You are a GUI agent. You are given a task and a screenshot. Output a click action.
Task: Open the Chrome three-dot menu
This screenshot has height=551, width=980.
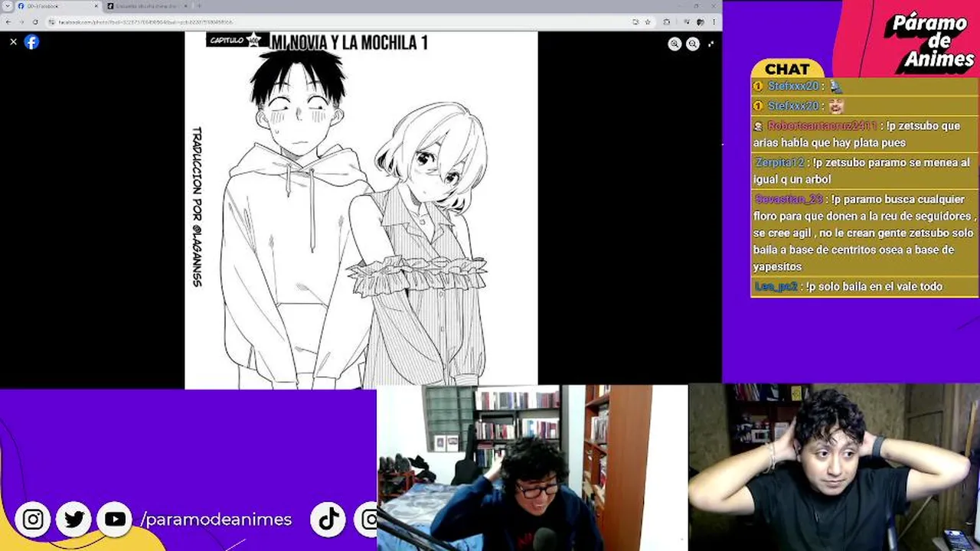[x=714, y=22]
